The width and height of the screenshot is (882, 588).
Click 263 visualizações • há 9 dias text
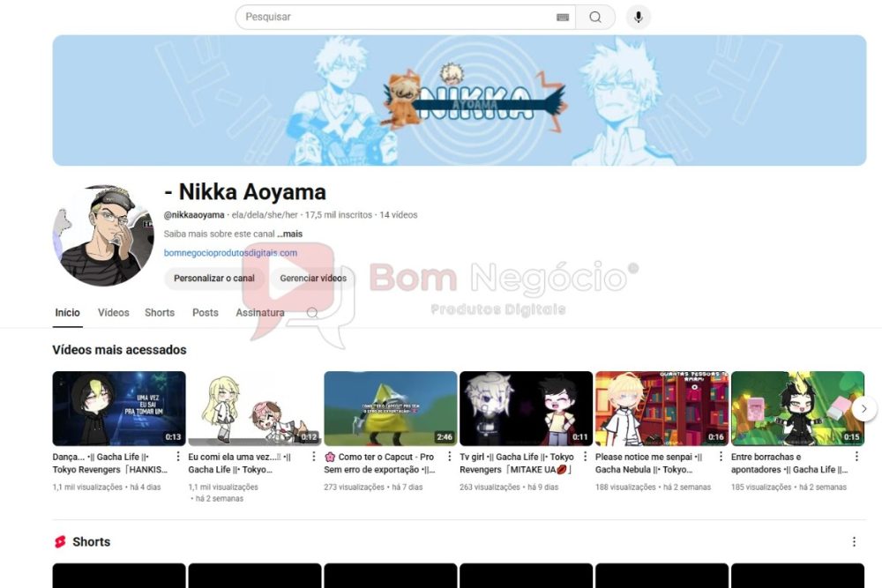(x=509, y=488)
